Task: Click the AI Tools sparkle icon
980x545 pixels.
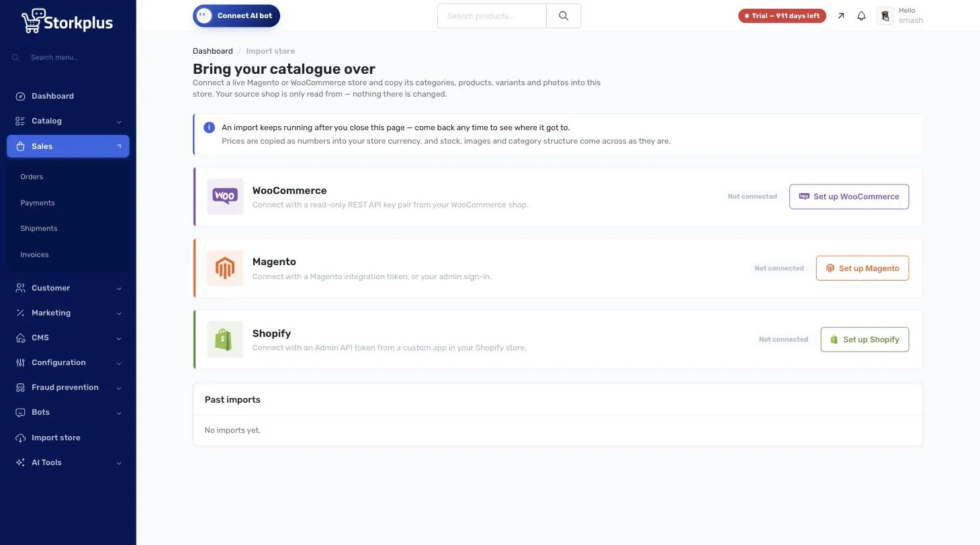Action: pos(20,462)
